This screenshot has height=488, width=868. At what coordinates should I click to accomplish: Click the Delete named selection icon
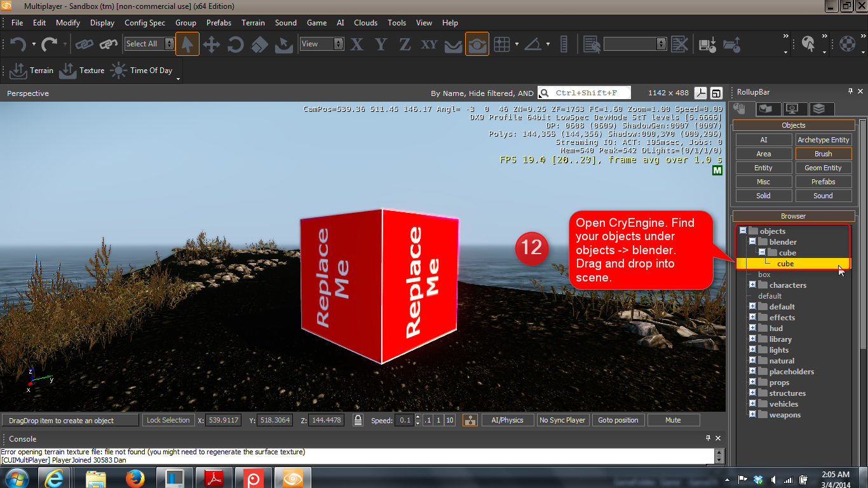[679, 44]
